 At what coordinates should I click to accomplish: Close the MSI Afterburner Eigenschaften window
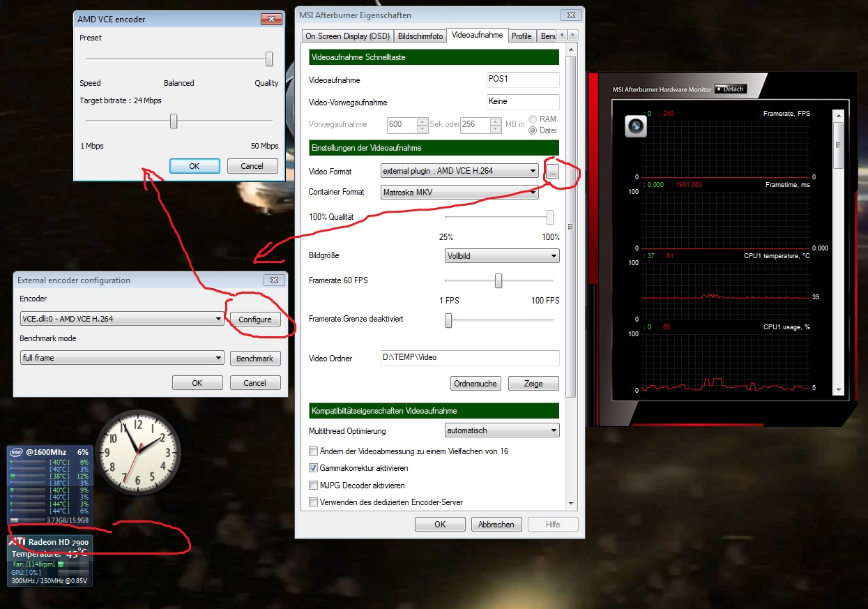point(570,14)
